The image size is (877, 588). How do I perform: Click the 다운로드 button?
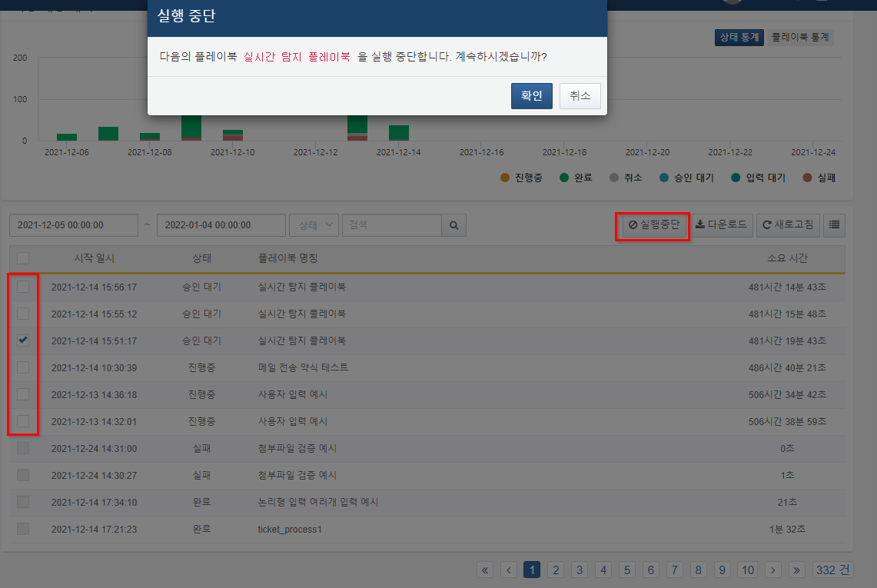pyautogui.click(x=721, y=225)
